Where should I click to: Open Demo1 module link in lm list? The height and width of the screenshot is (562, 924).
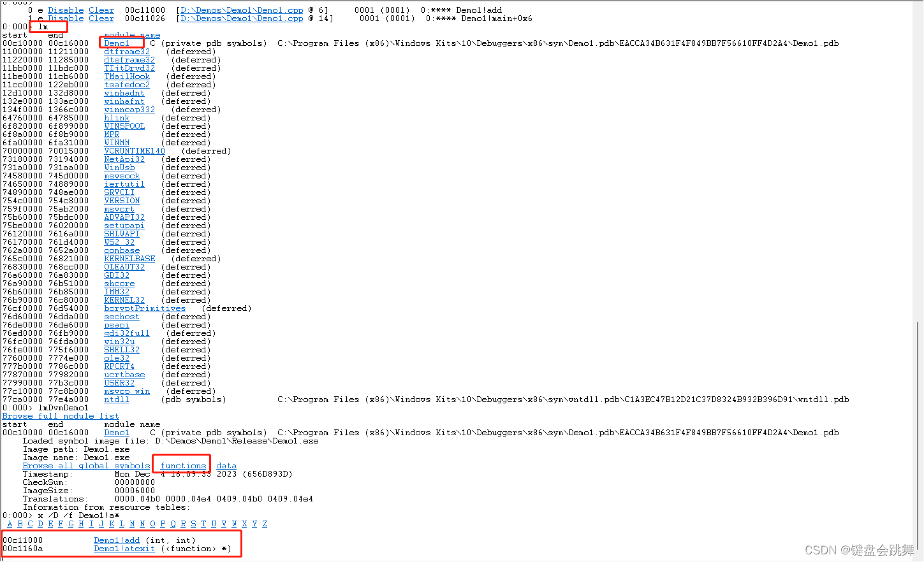(117, 43)
